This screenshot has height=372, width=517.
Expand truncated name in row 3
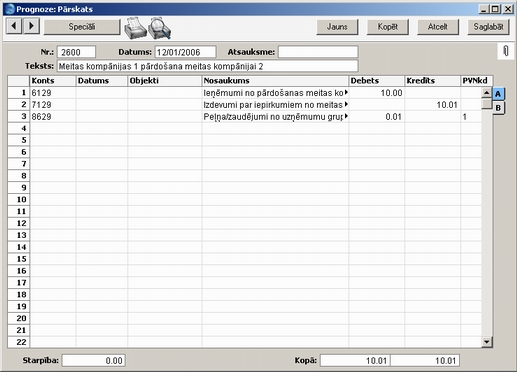346,116
